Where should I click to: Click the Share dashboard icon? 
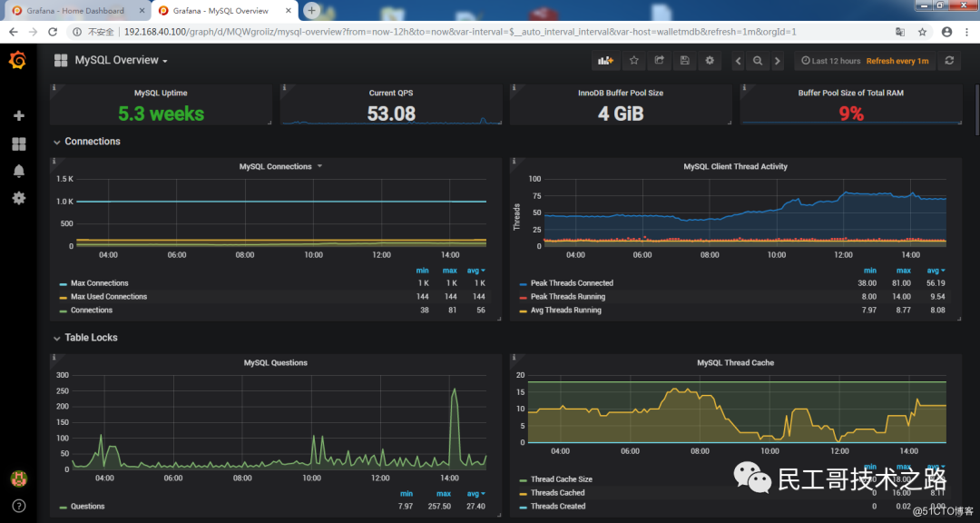(x=659, y=61)
